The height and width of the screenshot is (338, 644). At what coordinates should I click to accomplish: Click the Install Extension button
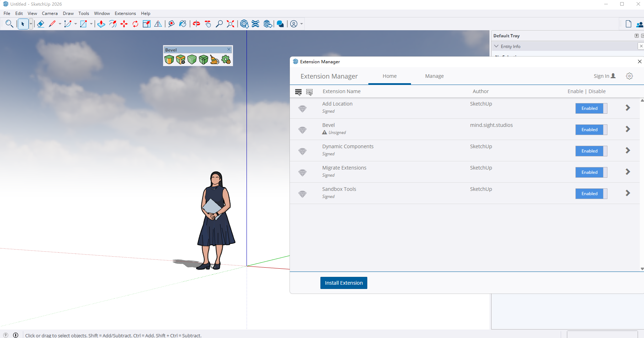click(x=343, y=283)
